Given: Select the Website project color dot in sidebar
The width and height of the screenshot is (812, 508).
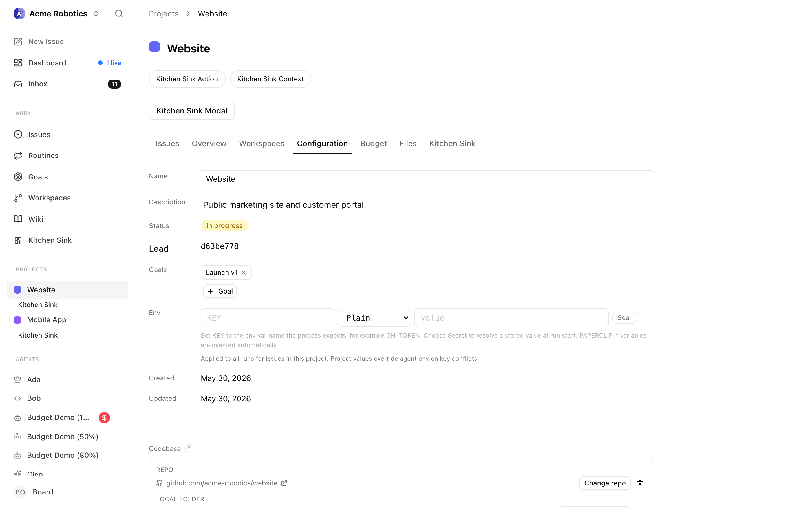Looking at the screenshot, I should click(x=17, y=290).
